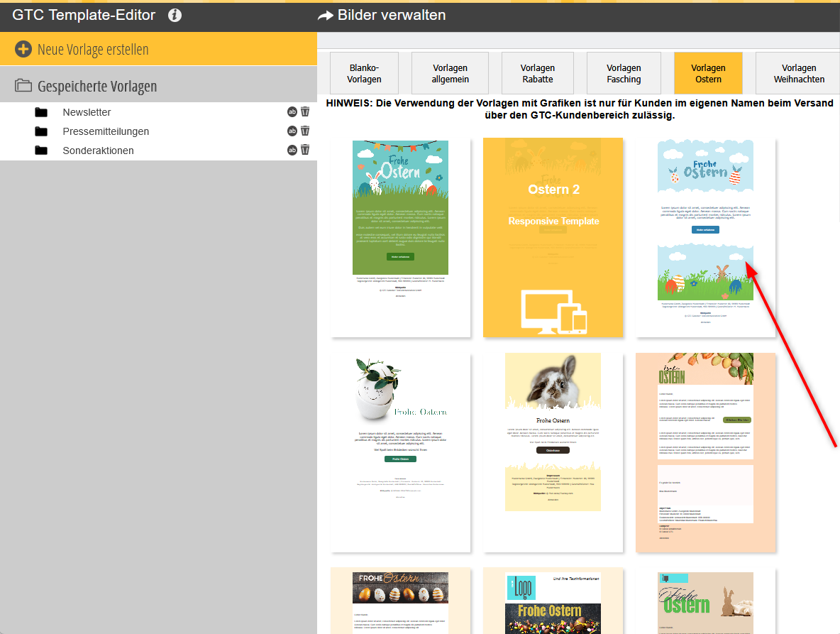Delete the Newsletter folder with trash icon
840x634 pixels.
(x=305, y=111)
